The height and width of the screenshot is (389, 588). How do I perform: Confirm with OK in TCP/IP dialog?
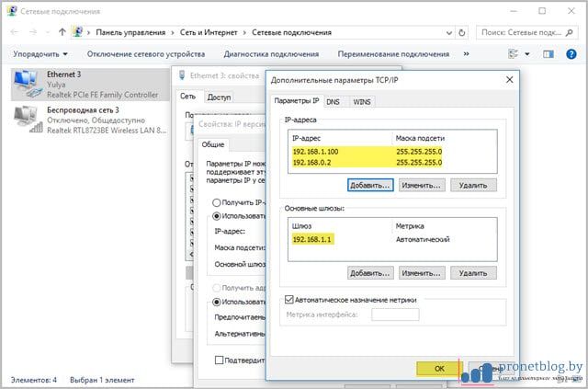[439, 369]
